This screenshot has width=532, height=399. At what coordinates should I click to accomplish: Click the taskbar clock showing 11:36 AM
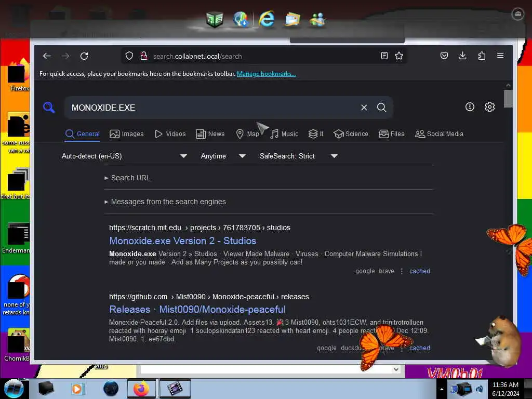tap(505, 389)
